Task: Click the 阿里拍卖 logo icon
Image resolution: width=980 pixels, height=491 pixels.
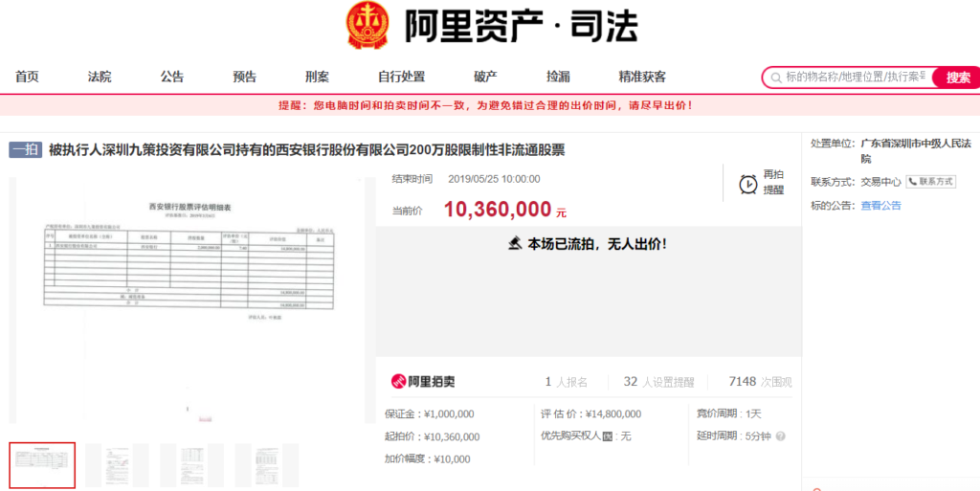Action: point(400,382)
